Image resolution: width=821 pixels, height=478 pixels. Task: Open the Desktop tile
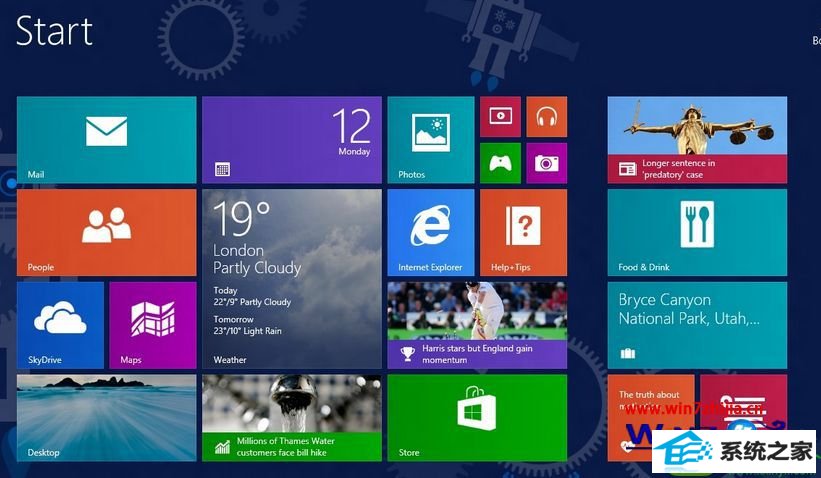[x=106, y=418]
